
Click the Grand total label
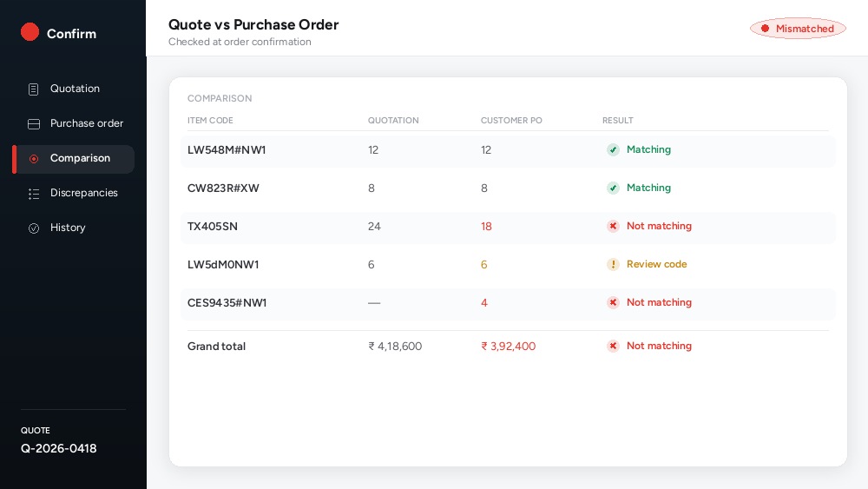click(216, 346)
